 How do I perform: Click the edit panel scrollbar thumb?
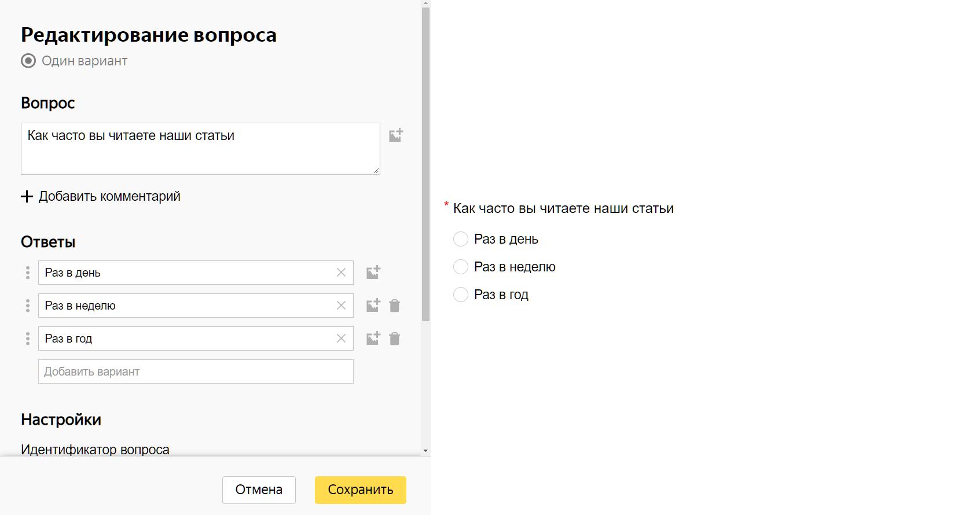pos(426,164)
